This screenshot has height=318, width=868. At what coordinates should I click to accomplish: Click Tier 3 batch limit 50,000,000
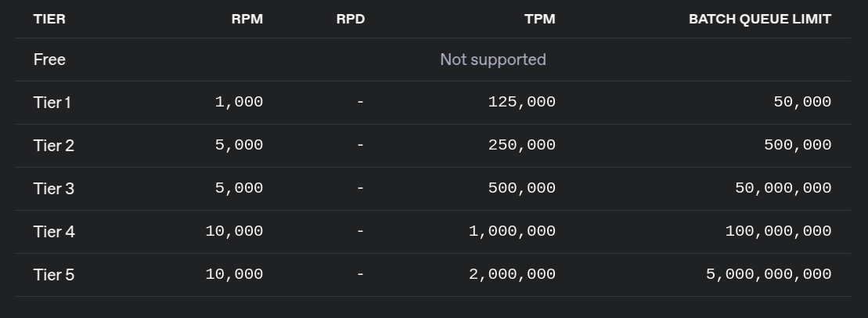coord(783,188)
